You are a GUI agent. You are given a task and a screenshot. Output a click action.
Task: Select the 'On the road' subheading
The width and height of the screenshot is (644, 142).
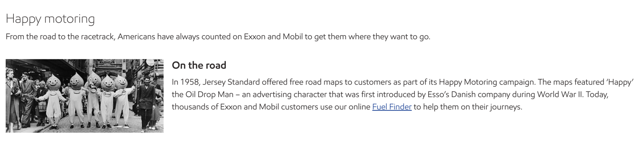[199, 65]
